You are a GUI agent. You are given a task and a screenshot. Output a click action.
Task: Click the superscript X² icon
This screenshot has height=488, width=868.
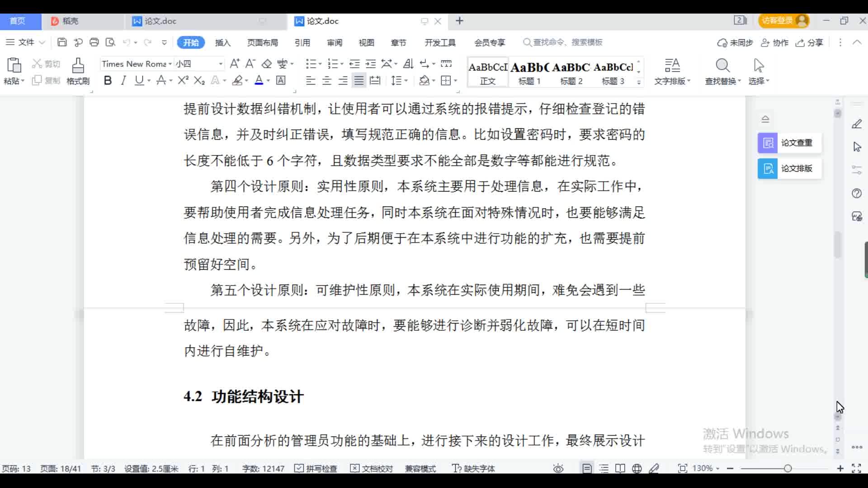[x=183, y=80]
